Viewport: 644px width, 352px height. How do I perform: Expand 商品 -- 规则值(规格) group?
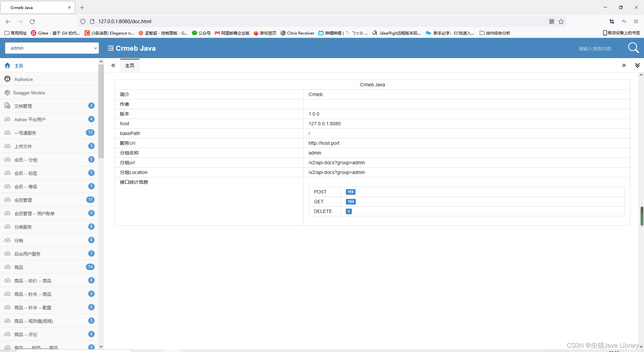point(49,321)
